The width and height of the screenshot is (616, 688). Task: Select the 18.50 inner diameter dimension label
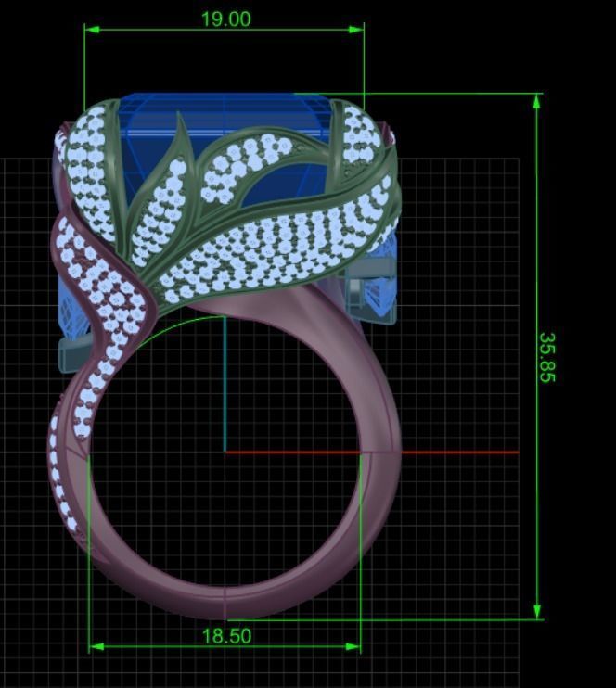[226, 636]
